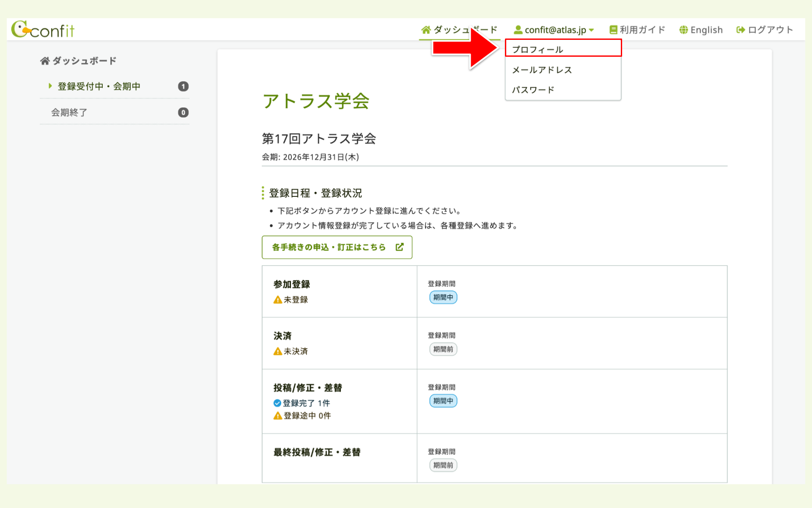
Task: Click the user account person icon
Action: 518,30
